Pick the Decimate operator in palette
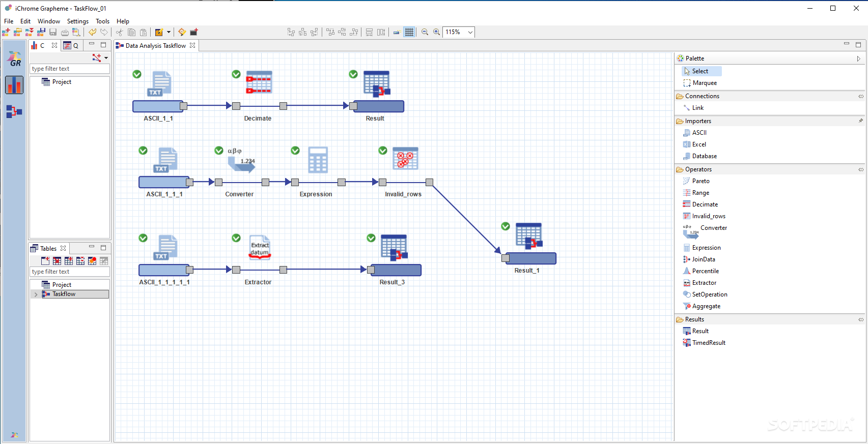 coord(701,204)
